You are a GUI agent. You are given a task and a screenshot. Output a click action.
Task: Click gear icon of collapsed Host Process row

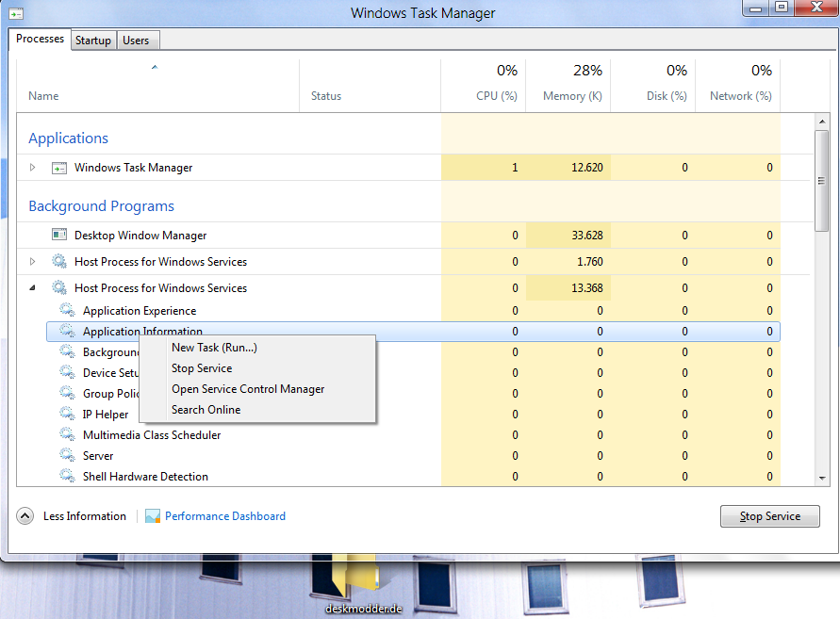[x=59, y=261]
